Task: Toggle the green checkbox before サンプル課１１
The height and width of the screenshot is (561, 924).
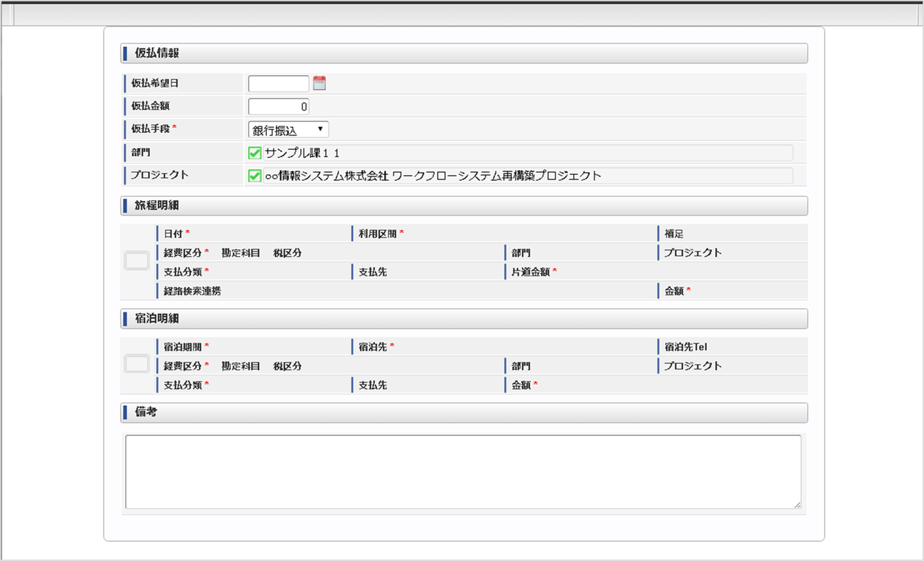Action: pyautogui.click(x=253, y=152)
